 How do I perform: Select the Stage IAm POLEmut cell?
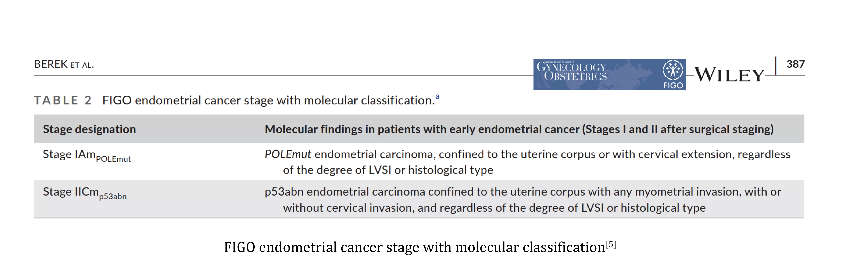point(87,156)
